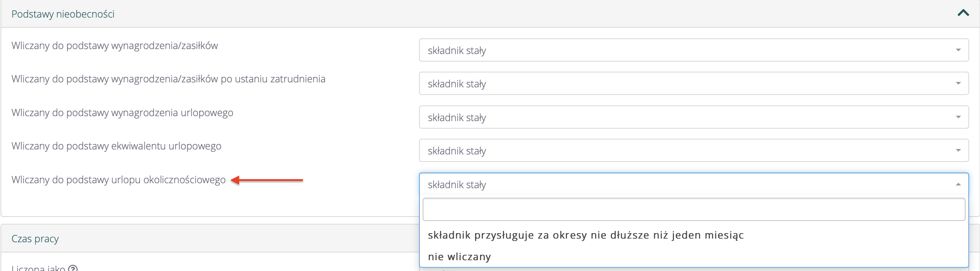Click label "Wliczany do podstawy urlopu okolicznościowego"

(x=118, y=180)
